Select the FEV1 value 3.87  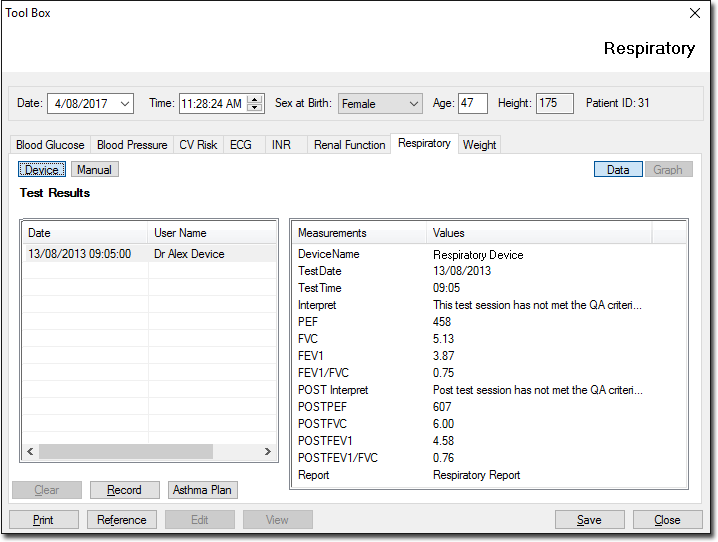[x=443, y=356]
